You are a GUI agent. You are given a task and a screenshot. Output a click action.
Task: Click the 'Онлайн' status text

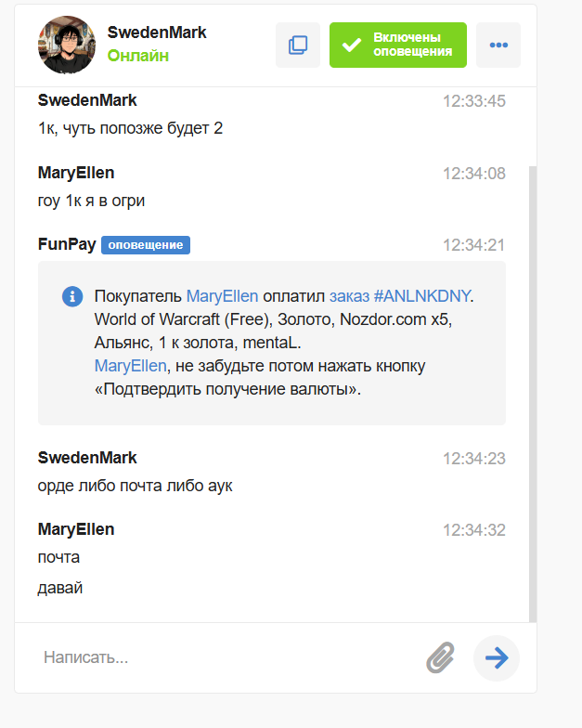(x=138, y=56)
